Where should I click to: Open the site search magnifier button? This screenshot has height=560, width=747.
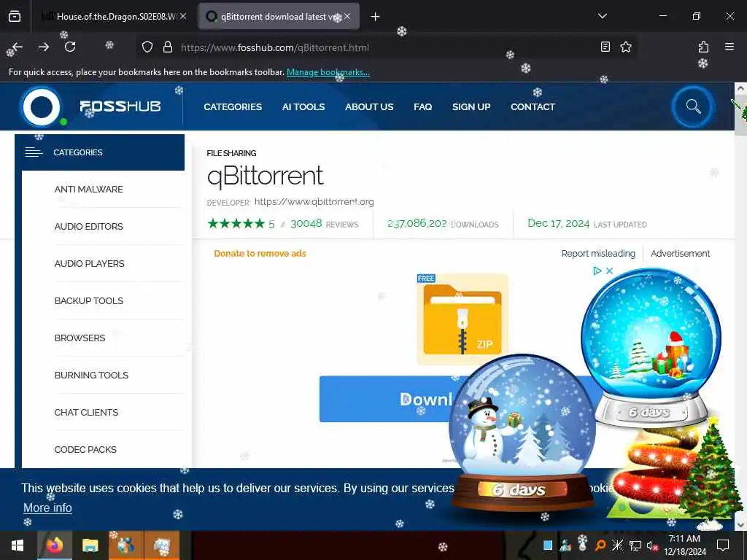click(693, 106)
